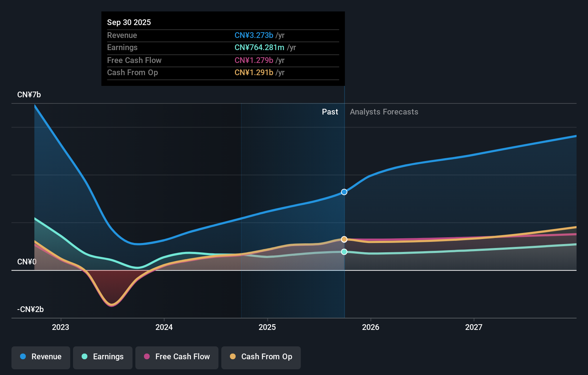
Task: Select the blue Revenue data point marker
Action: click(x=344, y=192)
